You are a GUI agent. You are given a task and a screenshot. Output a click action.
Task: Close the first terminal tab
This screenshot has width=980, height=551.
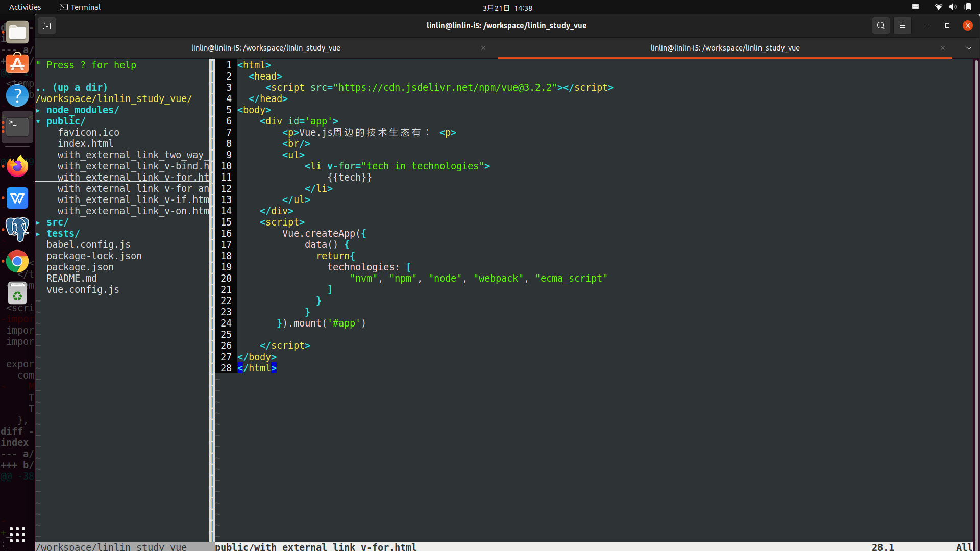click(483, 48)
